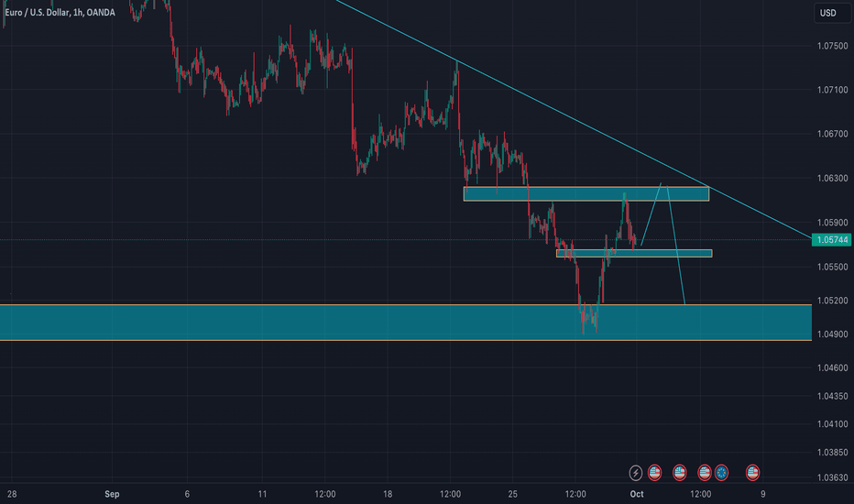Click the 6 date label on time axis

pos(187,494)
